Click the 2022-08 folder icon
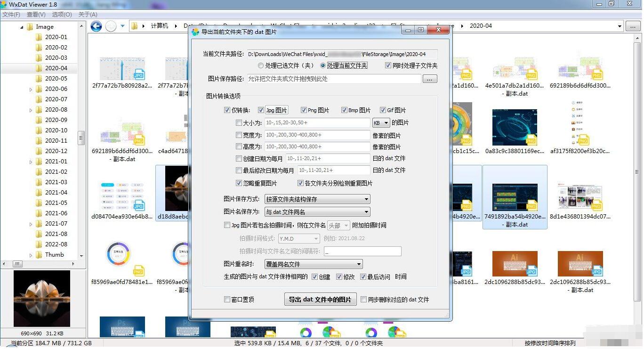The height and width of the screenshot is (349, 644). pos(39,244)
